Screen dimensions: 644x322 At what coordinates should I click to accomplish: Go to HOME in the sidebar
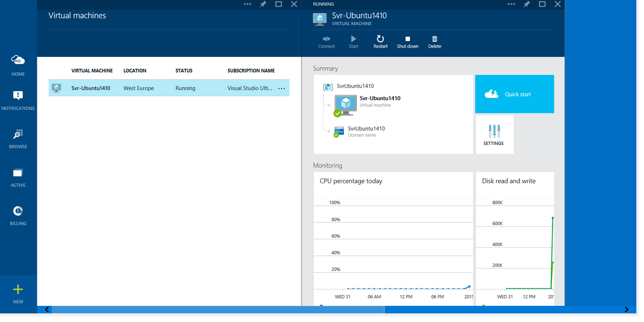(x=18, y=65)
